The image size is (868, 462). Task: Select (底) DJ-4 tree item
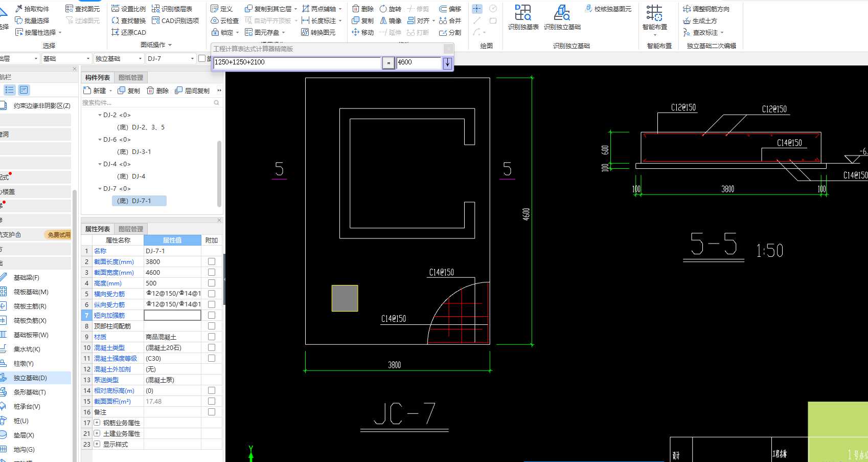click(x=131, y=177)
